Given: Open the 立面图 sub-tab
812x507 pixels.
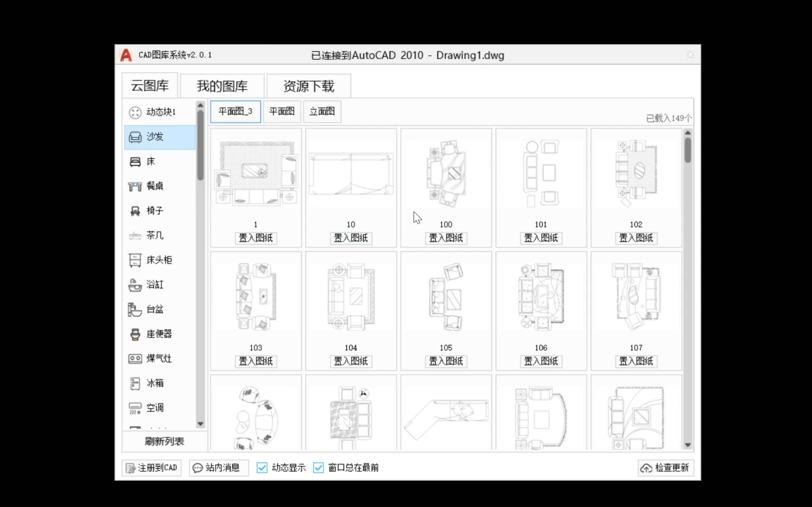Looking at the screenshot, I should pyautogui.click(x=322, y=111).
